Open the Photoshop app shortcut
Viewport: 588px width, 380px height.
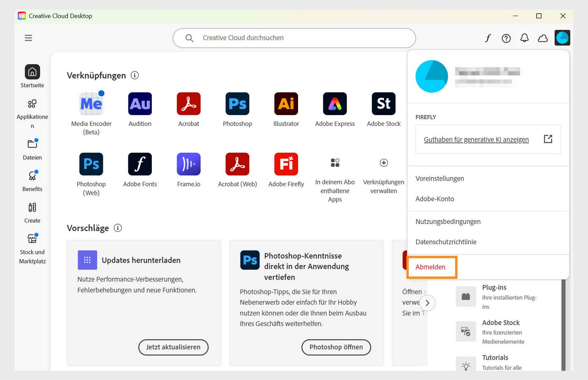[237, 104]
